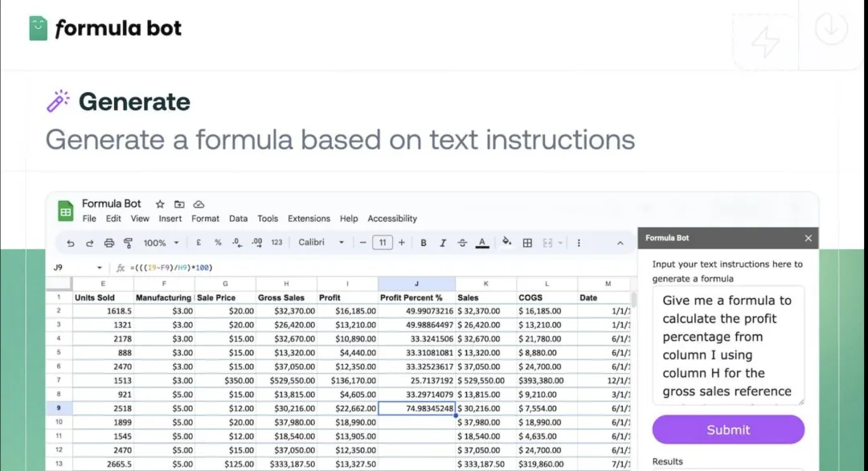868x471 pixels.
Task: Select the cell showing $319,860.00
Action: pos(547,464)
